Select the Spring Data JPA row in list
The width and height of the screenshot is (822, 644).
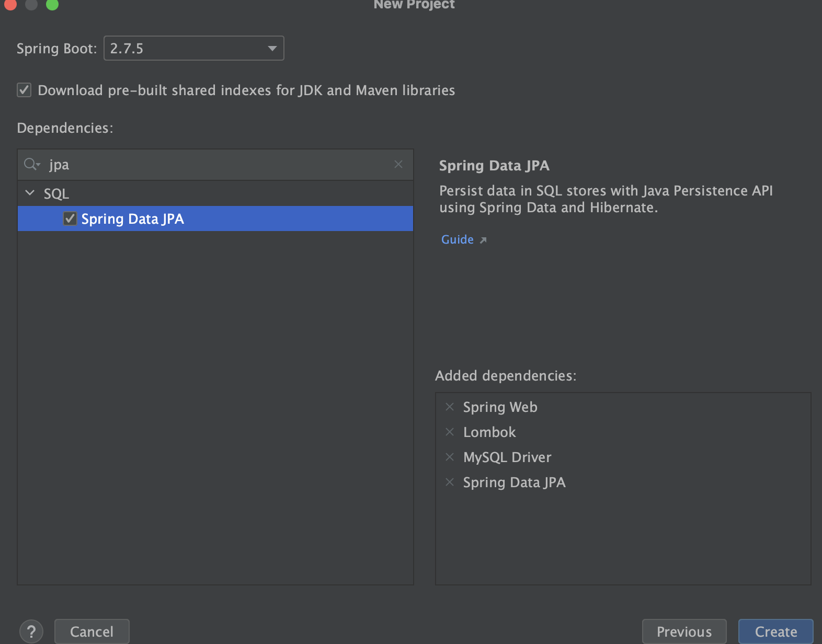tap(215, 218)
